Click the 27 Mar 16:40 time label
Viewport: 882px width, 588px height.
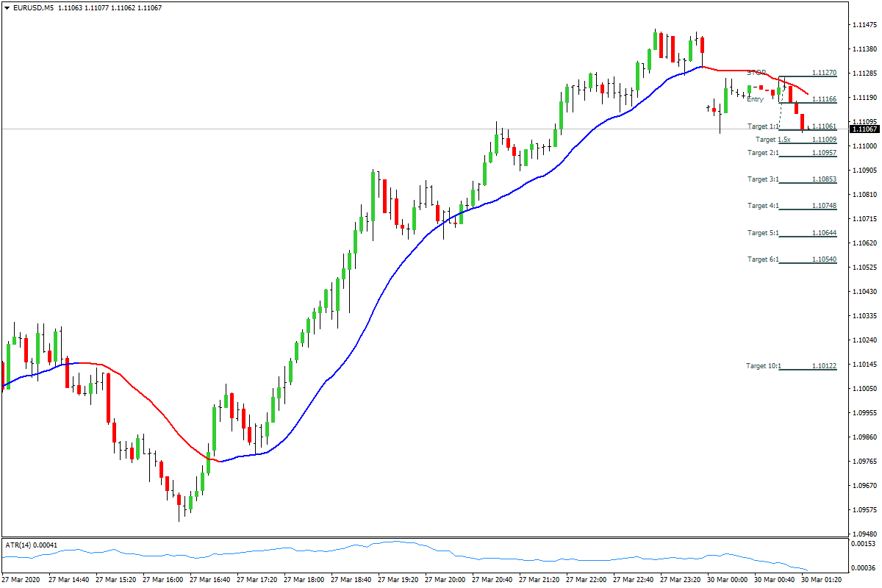tap(210, 580)
